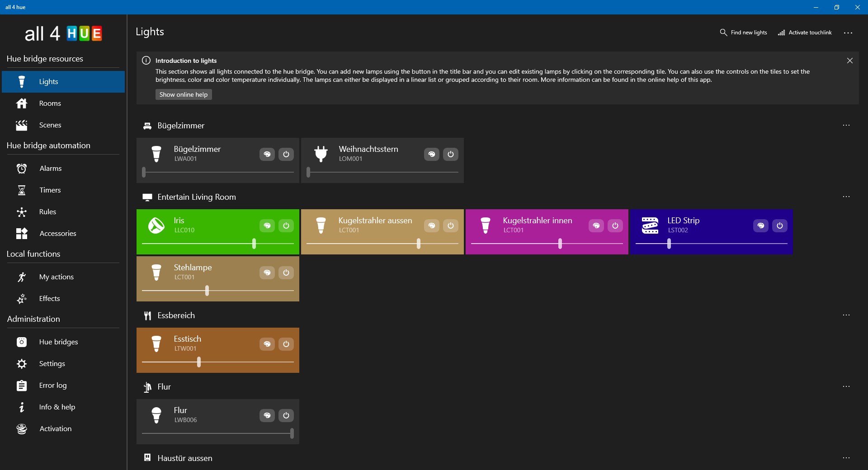Toggle power for the Iris light
The image size is (868, 470).
[286, 226]
